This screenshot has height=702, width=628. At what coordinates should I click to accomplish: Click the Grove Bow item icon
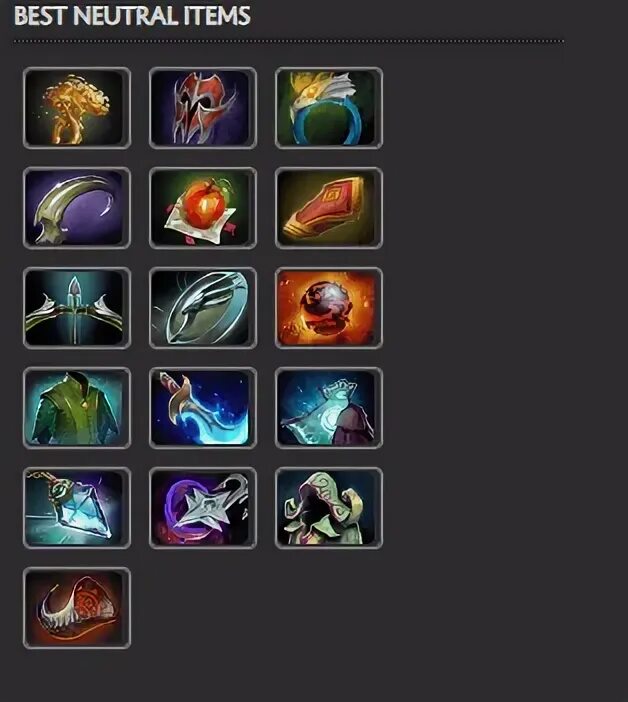click(x=77, y=308)
